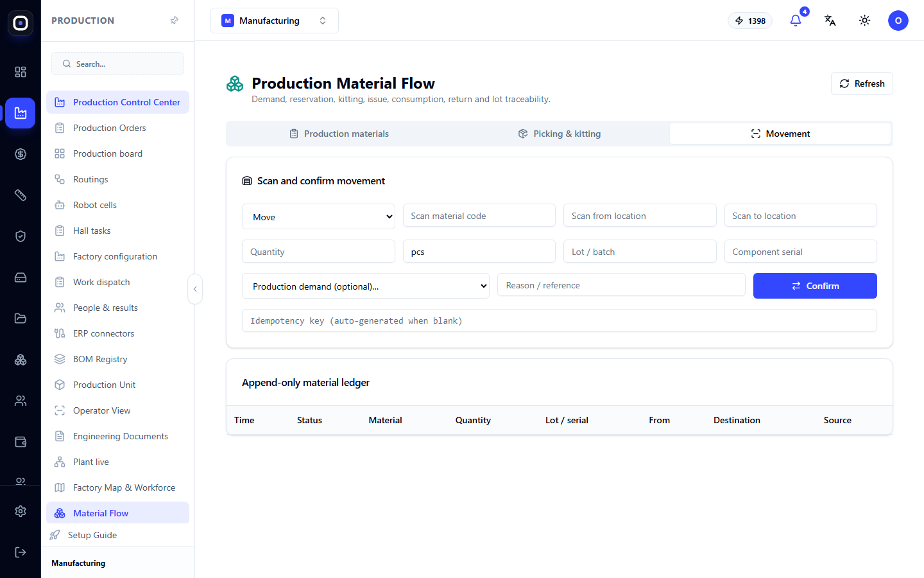Click the Component serial field
This screenshot has height=578, width=924.
[x=801, y=252]
